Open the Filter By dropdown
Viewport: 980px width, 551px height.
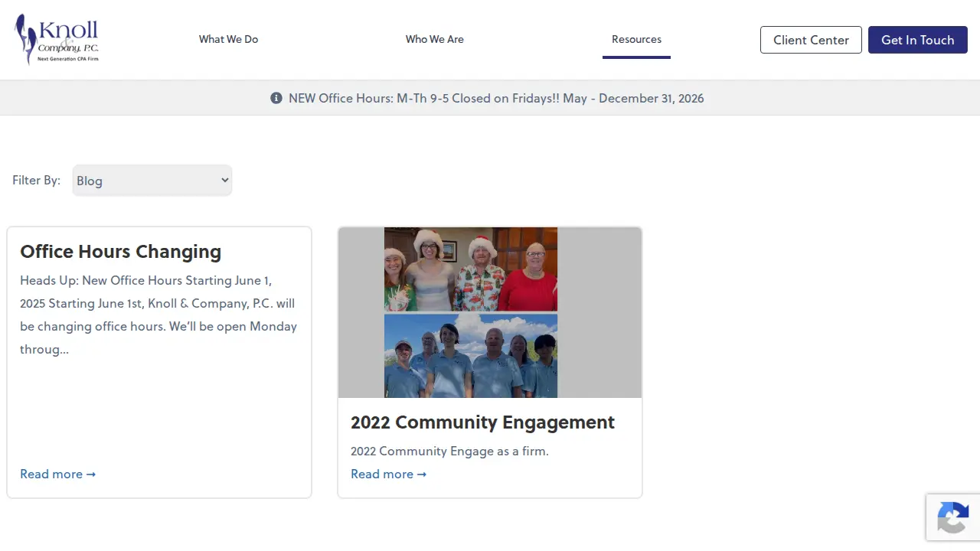[x=152, y=181]
